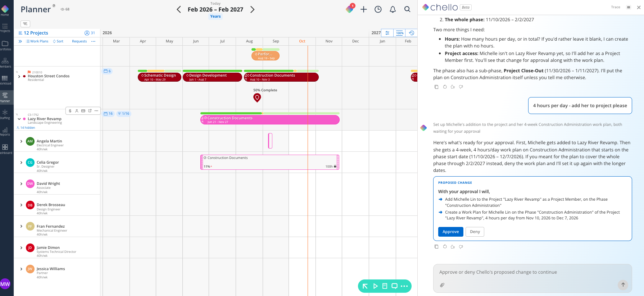Regenerate the first Chello response about phase dates
Image resolution: width=644 pixels, height=296 pixels.
(445, 87)
